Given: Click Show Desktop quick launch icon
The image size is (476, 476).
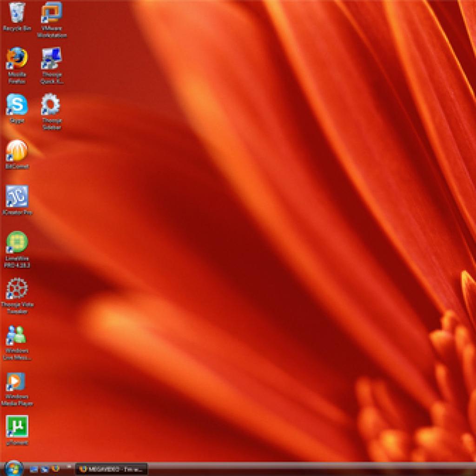Looking at the screenshot, I should click(x=33, y=469).
